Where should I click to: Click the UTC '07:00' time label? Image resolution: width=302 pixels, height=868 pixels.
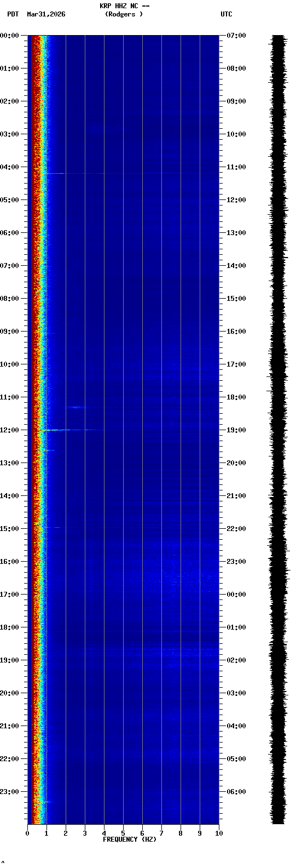236,36
